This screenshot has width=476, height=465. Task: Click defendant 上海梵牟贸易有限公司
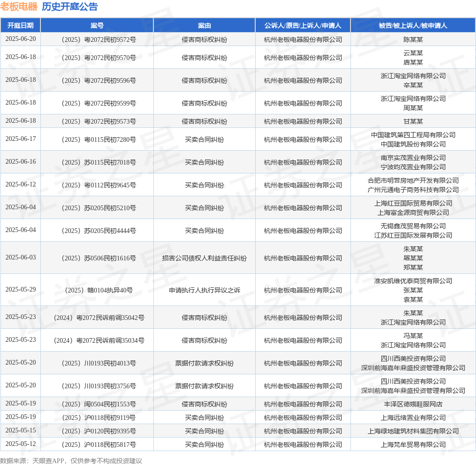413,445
